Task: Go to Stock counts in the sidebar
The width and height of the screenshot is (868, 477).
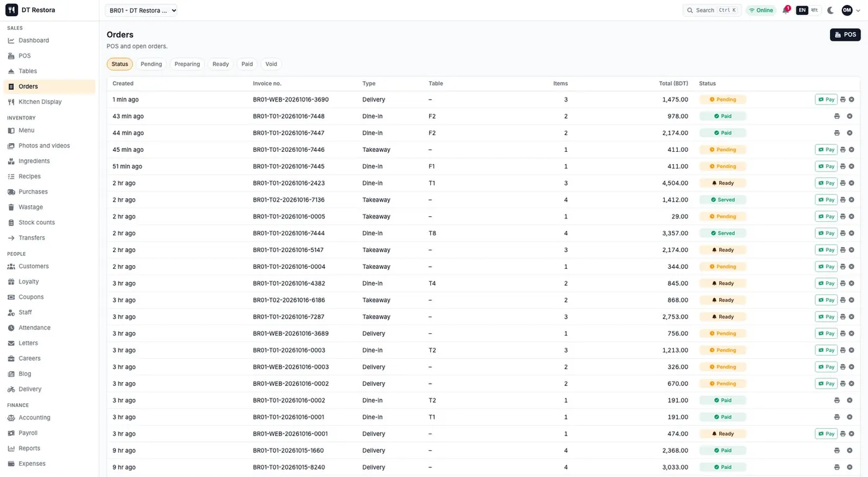Action: 50,222
